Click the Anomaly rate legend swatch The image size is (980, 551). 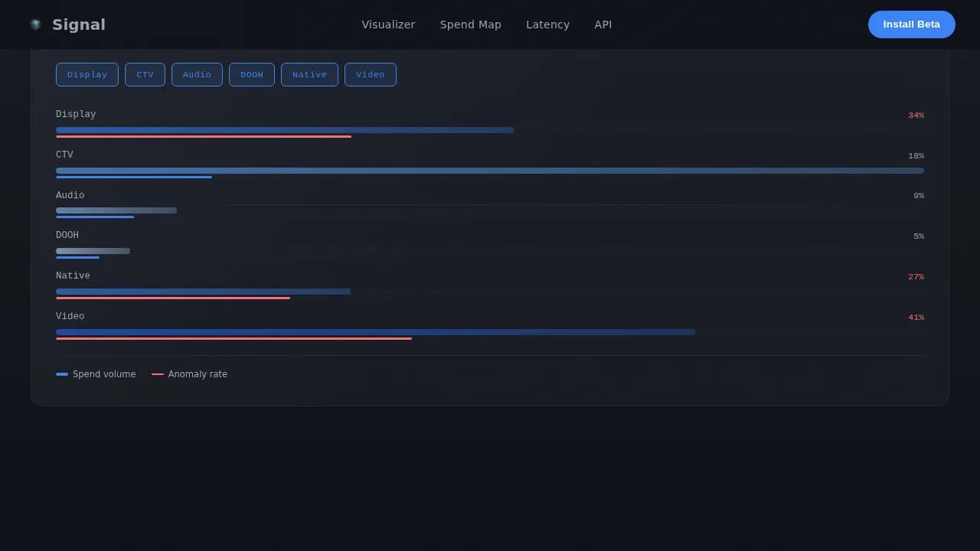tap(158, 374)
